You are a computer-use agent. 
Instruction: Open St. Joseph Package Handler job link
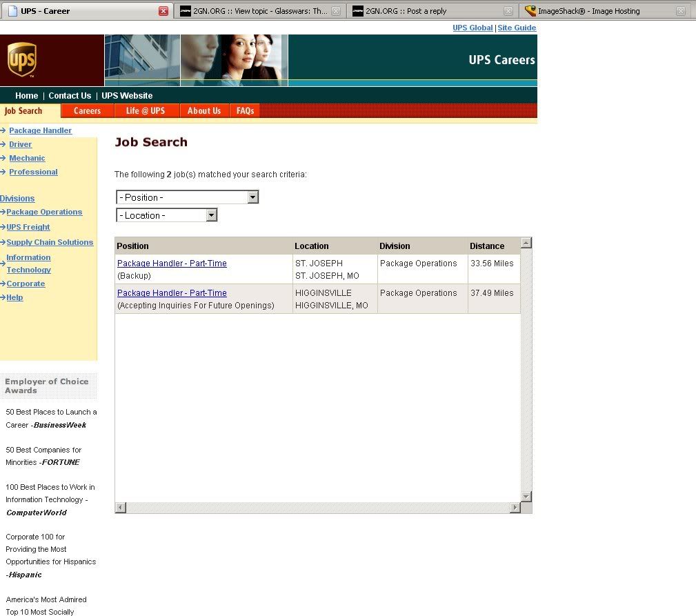coord(172,264)
